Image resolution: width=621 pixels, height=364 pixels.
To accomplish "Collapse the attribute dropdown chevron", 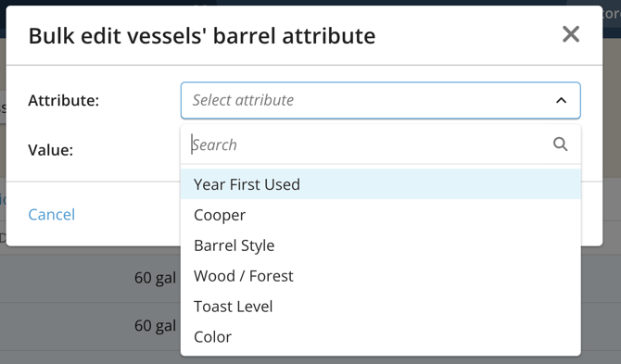I will 561,101.
